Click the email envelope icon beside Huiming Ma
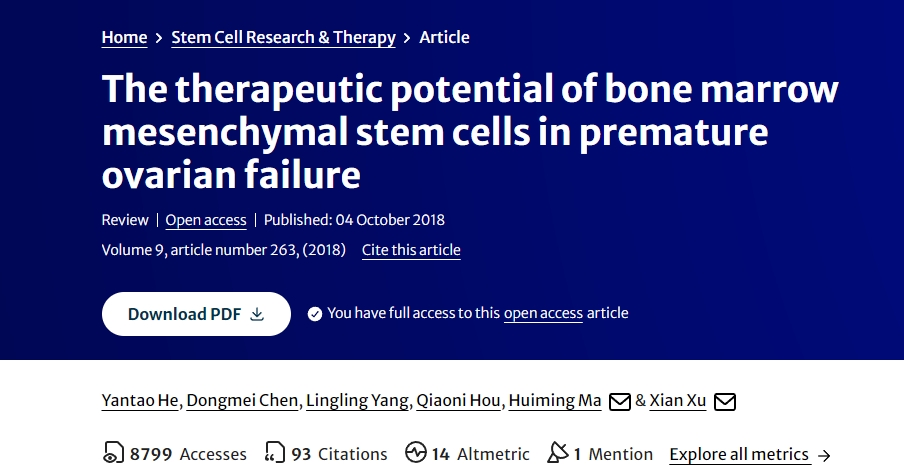The width and height of the screenshot is (904, 474). (x=620, y=401)
